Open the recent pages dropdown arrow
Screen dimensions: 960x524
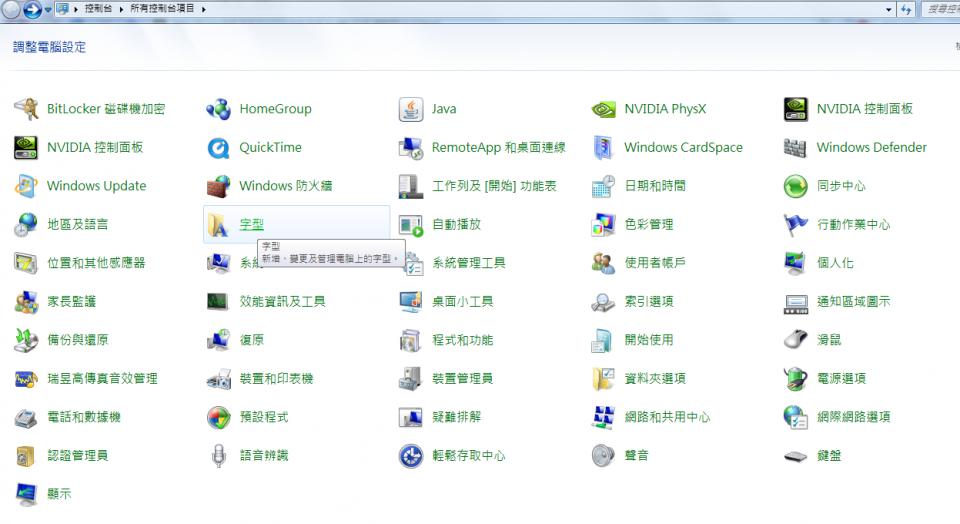tap(48, 9)
